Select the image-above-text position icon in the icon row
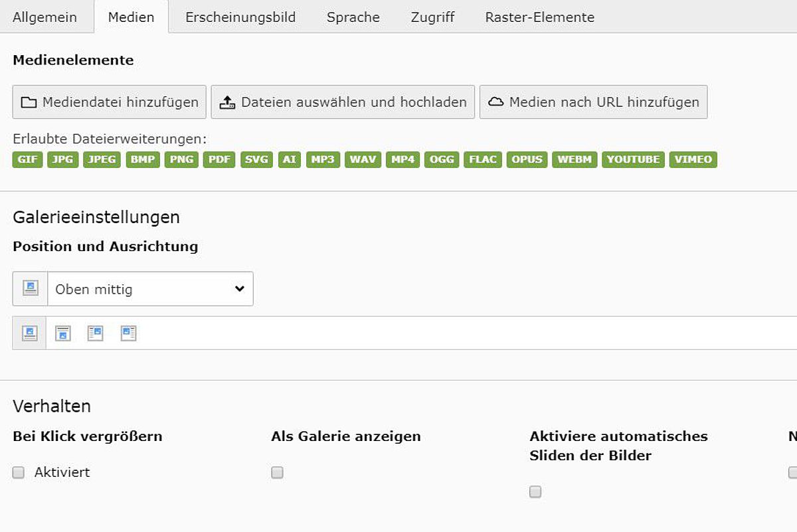797x532 pixels. pos(30,333)
